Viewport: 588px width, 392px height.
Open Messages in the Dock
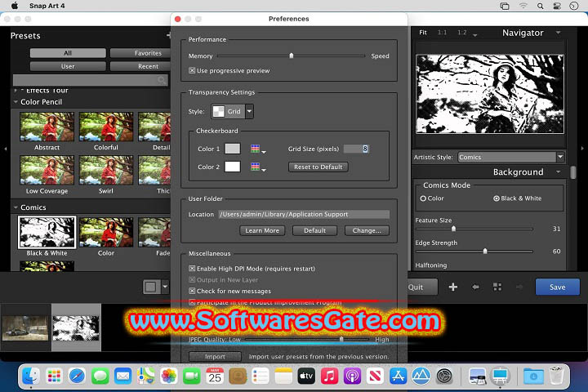[x=100, y=376]
